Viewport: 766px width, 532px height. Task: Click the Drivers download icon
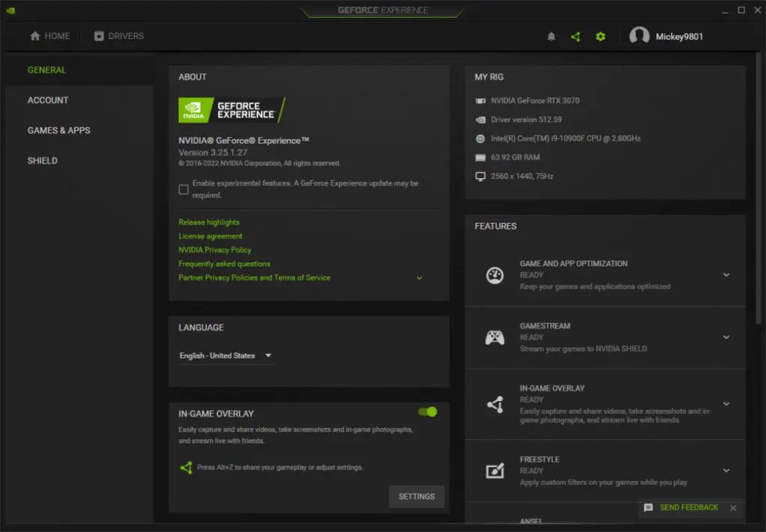(99, 36)
